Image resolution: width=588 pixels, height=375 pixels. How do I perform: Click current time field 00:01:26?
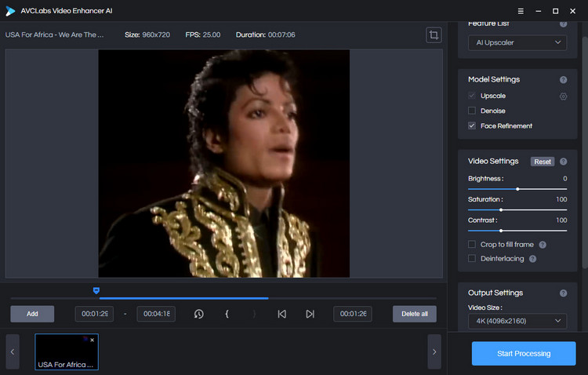point(353,314)
